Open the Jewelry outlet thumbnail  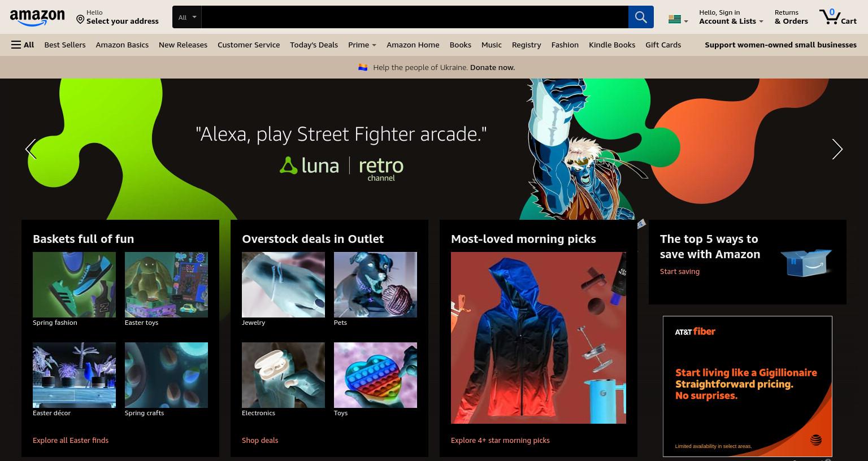[283, 285]
